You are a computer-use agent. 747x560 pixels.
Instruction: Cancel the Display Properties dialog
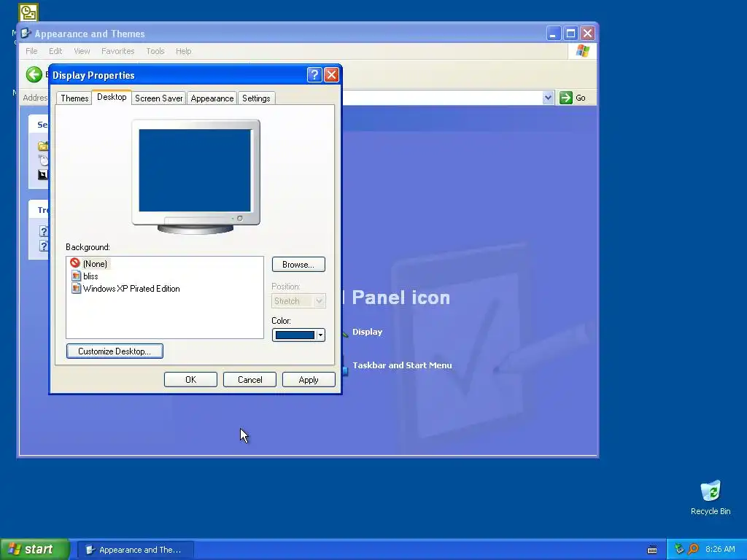(x=249, y=379)
